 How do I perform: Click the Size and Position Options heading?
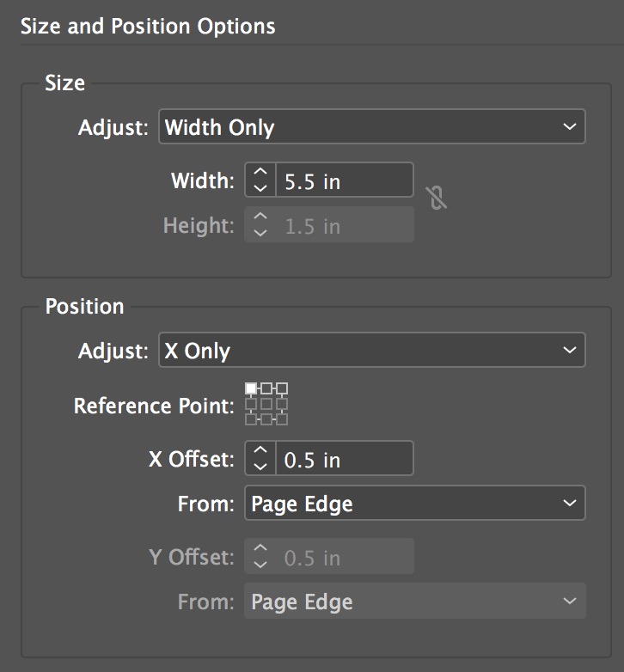click(148, 26)
